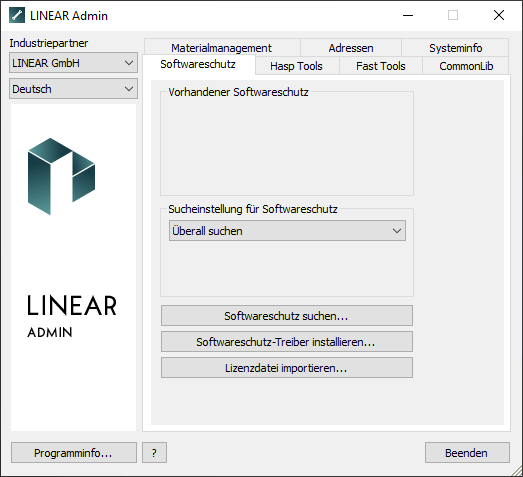523x477 pixels.
Task: Minimize the LINEAR Admin window
Action: pyautogui.click(x=408, y=15)
